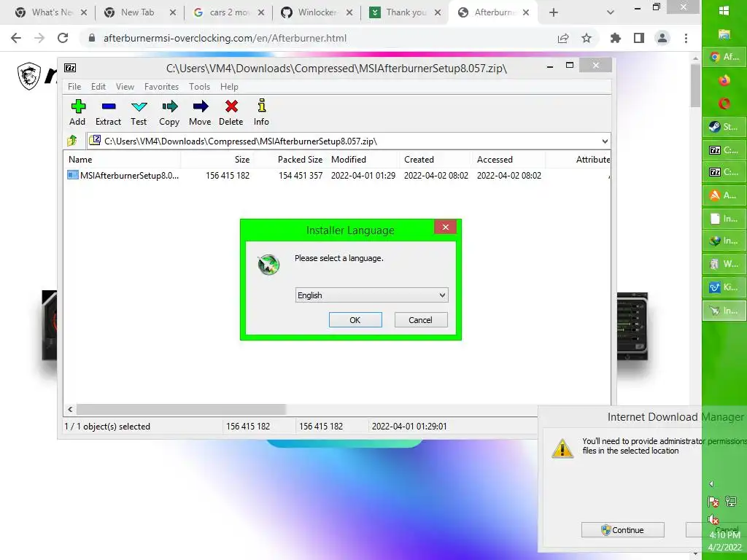Click the horizontal scrollbar in 7-Zip

coord(181,409)
